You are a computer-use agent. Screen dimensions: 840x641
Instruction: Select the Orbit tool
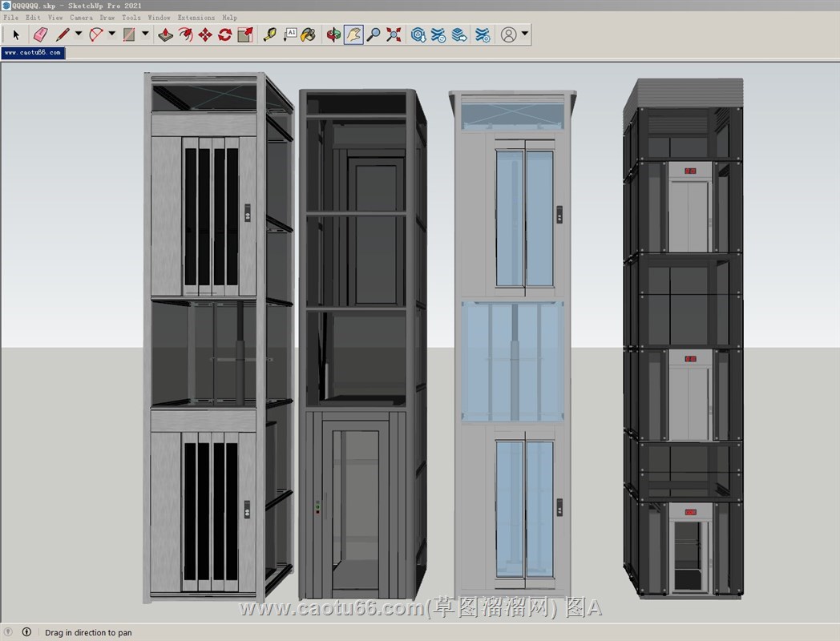coord(333,34)
